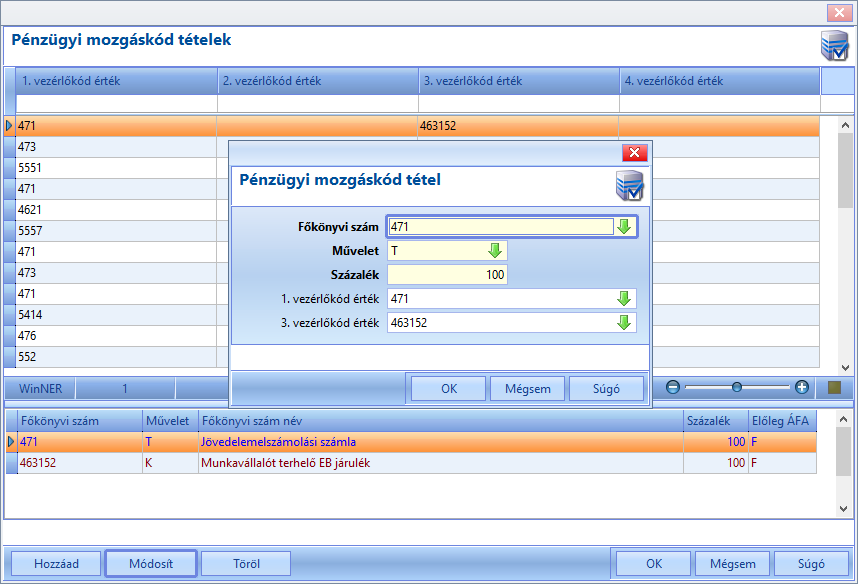Click Súgó in the main window footer
The height and width of the screenshot is (584, 858).
(811, 564)
